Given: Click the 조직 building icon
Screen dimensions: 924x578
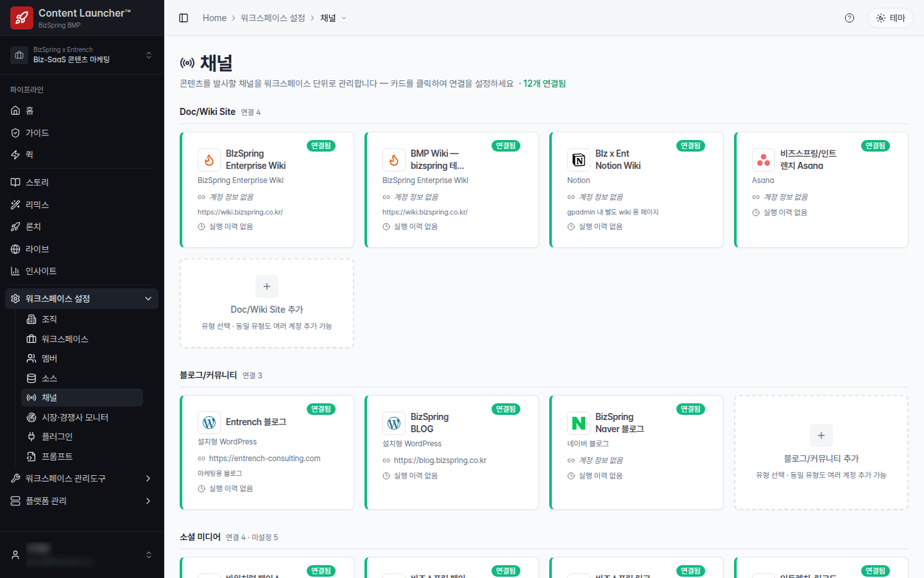Looking at the screenshot, I should (x=31, y=319).
